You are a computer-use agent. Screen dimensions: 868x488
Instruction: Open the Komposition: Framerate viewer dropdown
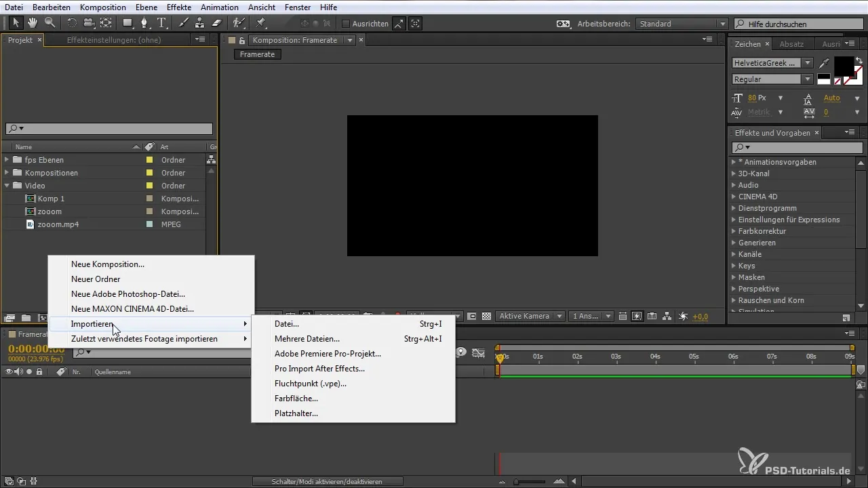pyautogui.click(x=350, y=40)
